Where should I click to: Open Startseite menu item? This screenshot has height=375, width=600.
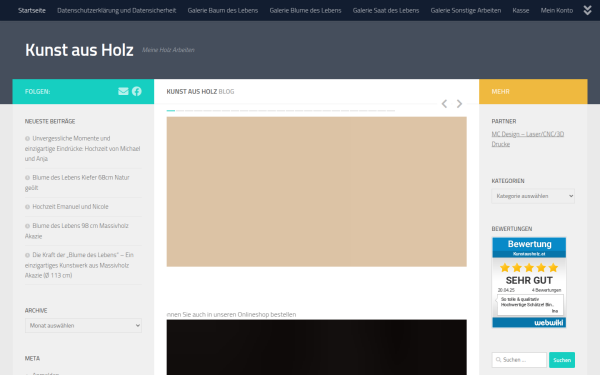(32, 10)
